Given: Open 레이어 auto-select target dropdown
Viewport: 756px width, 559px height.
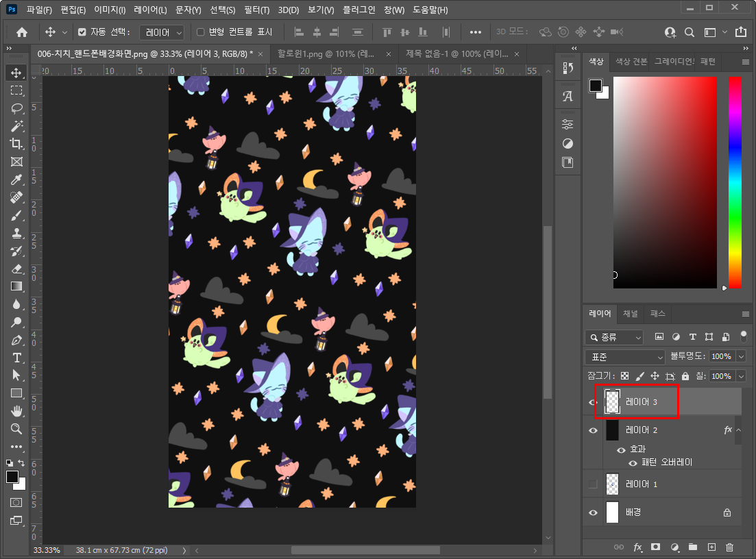Looking at the screenshot, I should (x=162, y=32).
